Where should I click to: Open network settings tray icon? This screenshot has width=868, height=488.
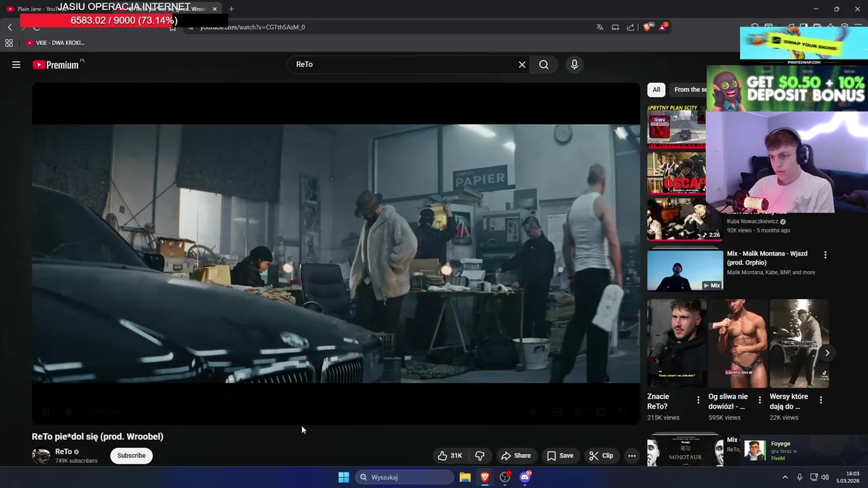click(814, 477)
